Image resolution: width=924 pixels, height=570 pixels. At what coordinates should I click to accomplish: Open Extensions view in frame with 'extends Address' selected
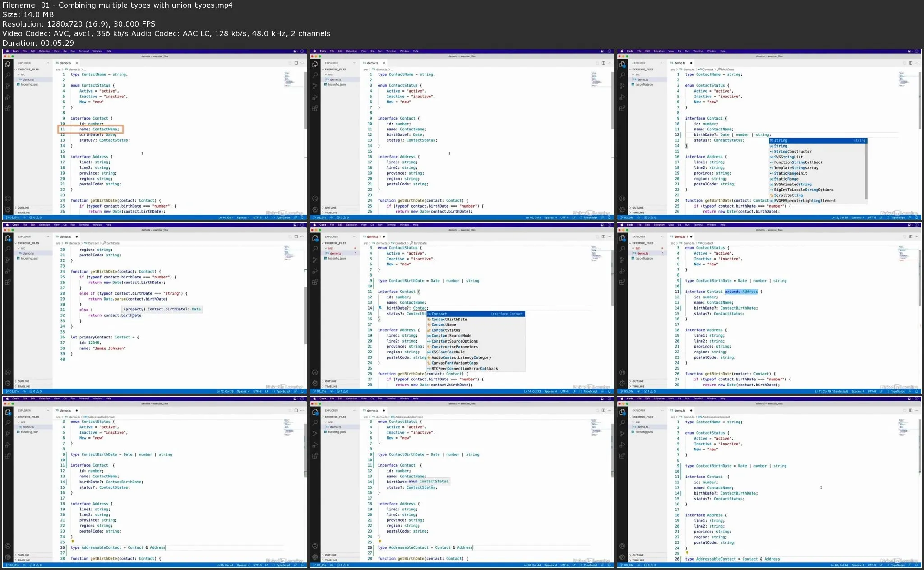[622, 282]
